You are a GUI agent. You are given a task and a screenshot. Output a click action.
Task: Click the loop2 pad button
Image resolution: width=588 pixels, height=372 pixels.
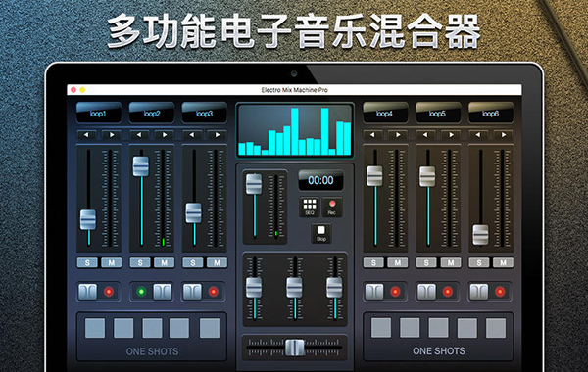[152, 114]
